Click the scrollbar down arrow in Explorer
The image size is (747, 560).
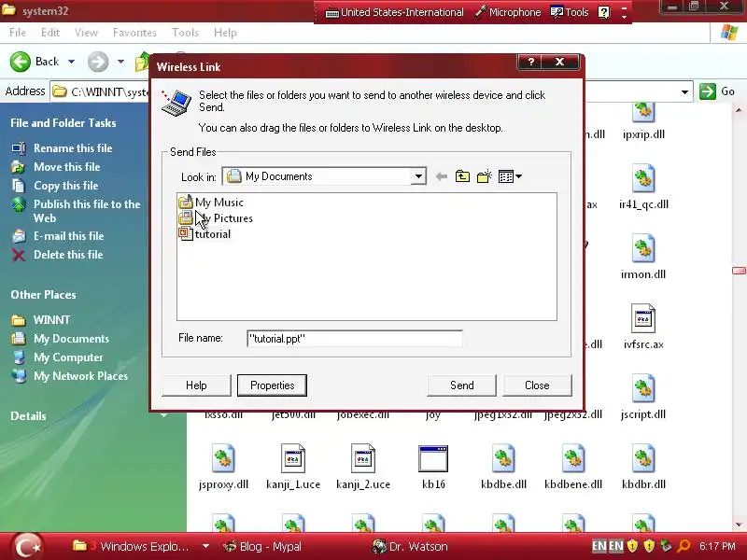(x=739, y=525)
